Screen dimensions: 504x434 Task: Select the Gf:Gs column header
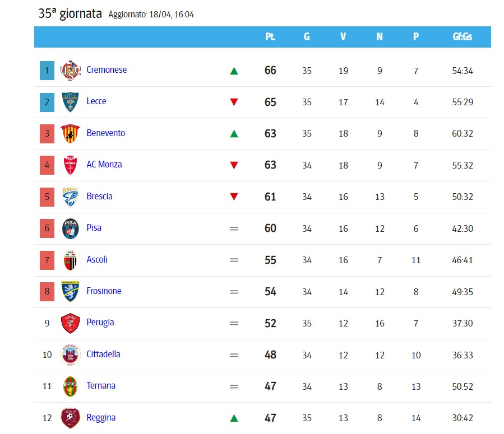[463, 36]
